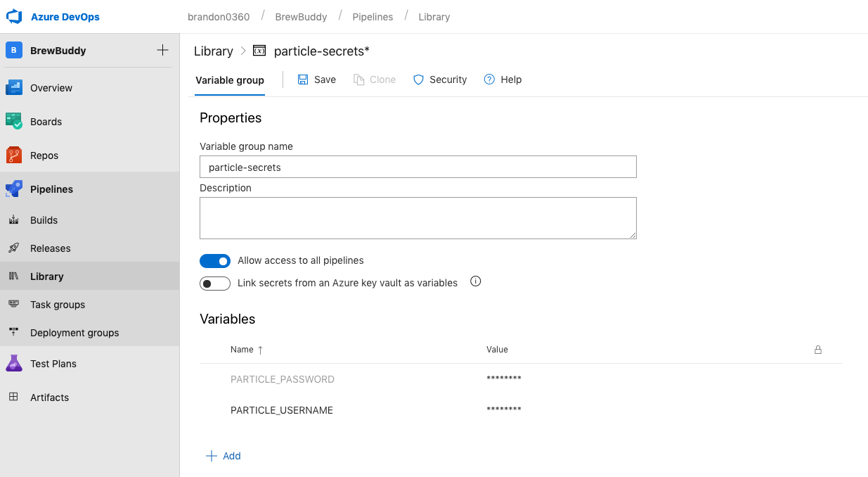
Task: Open Boards via its sidebar icon
Action: 14,122
